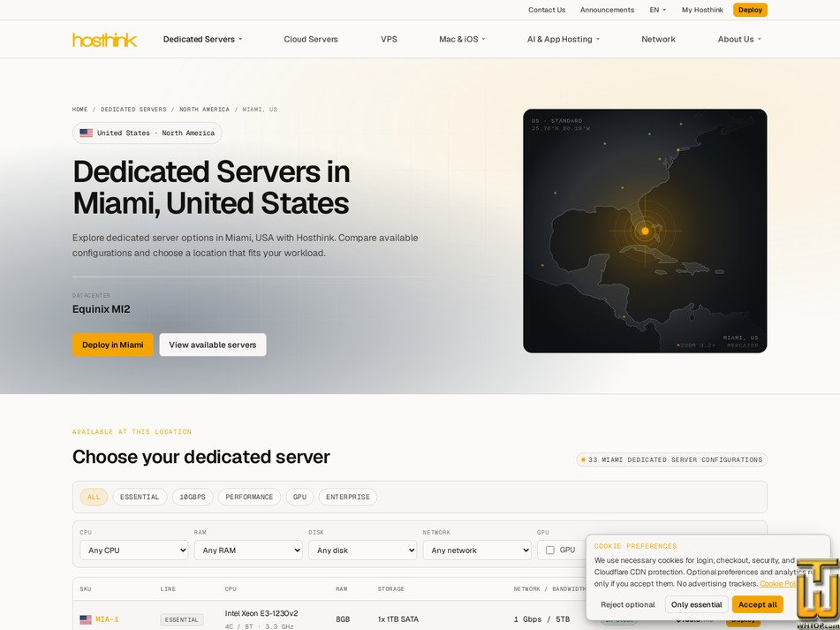The width and height of the screenshot is (840, 630).
Task: Expand the AI & App Hosting menu
Action: coord(563,39)
